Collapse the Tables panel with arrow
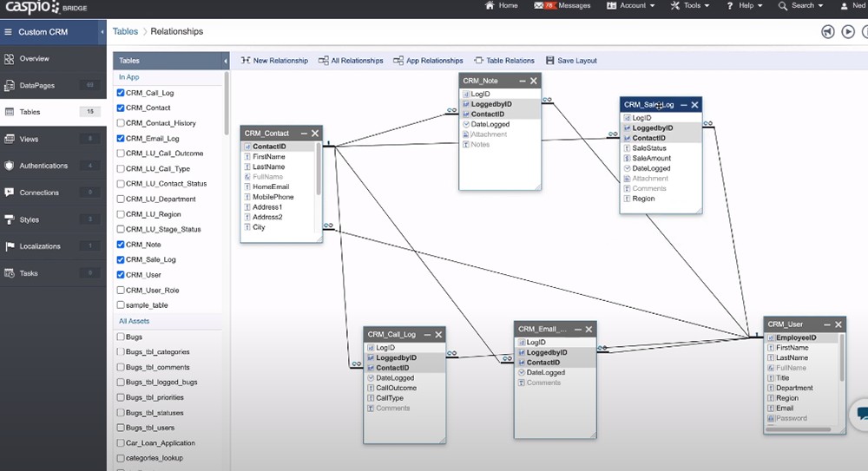This screenshot has height=471, width=868. point(226,61)
